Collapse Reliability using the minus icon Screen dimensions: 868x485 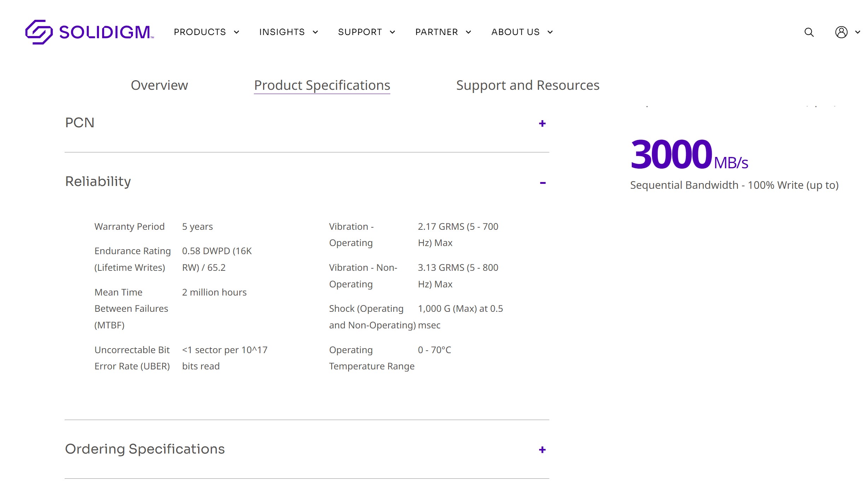click(x=543, y=183)
